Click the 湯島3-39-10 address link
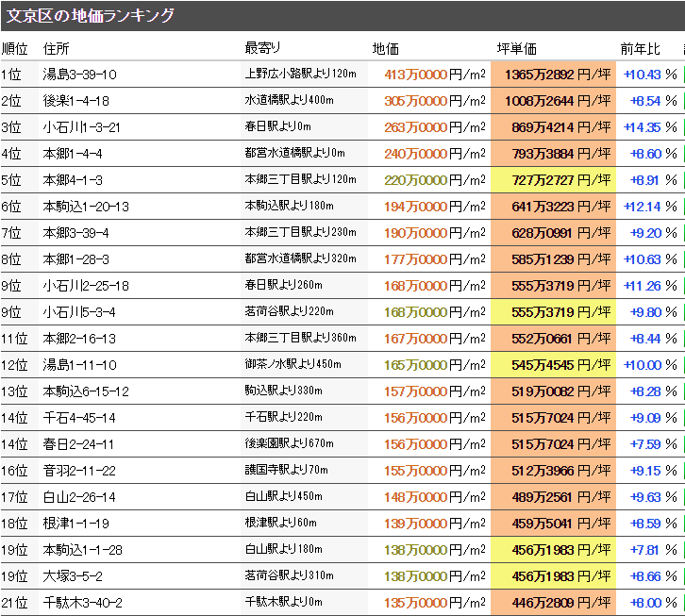 coord(79,75)
